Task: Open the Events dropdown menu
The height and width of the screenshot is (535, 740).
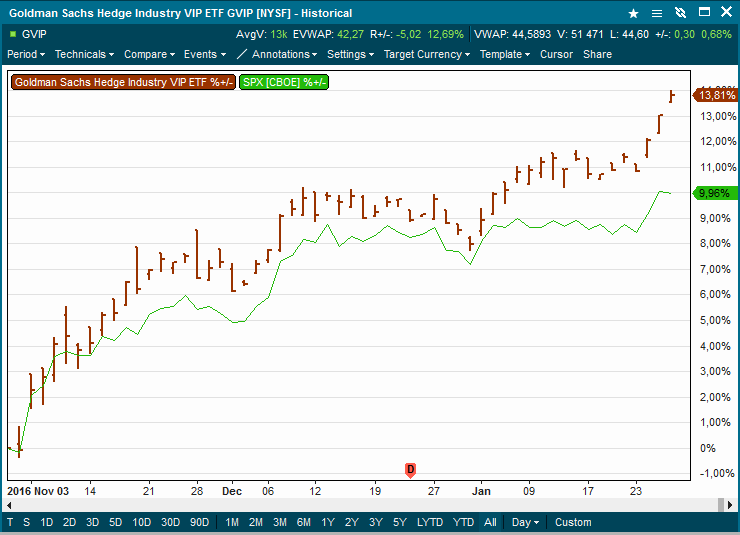Action: [x=205, y=54]
